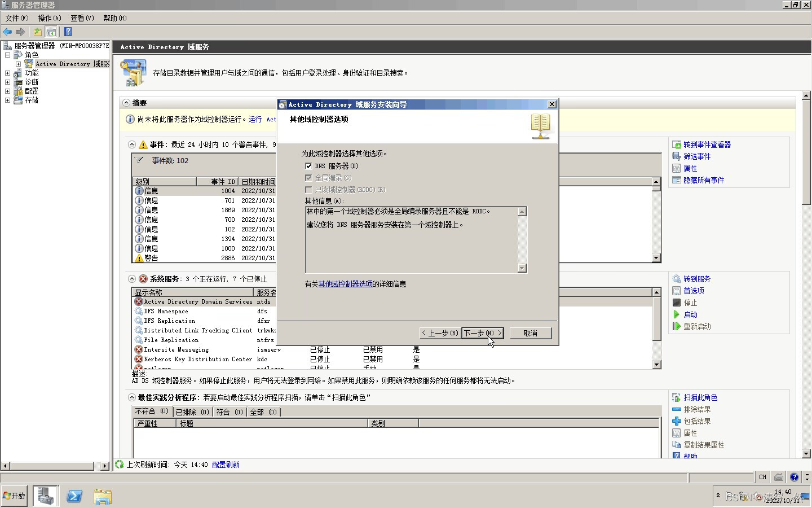Open the Help toolbar icon
The height and width of the screenshot is (508, 812).
point(68,32)
